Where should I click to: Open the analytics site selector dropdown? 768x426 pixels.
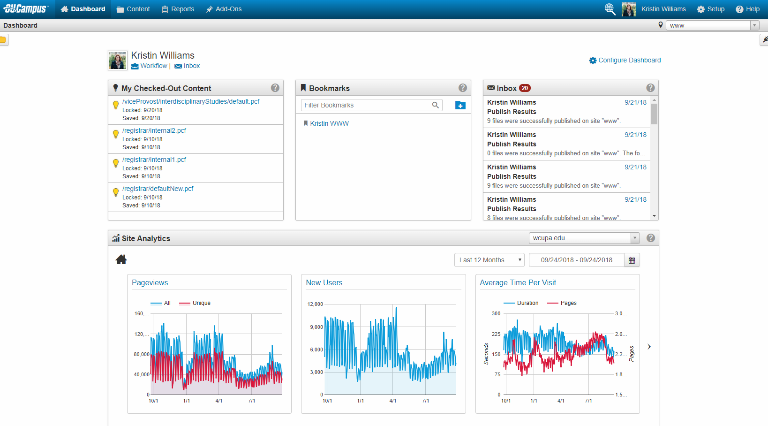pyautogui.click(x=584, y=238)
